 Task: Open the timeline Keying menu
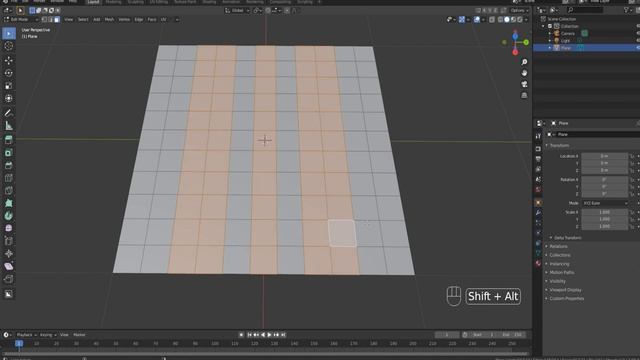pos(47,335)
